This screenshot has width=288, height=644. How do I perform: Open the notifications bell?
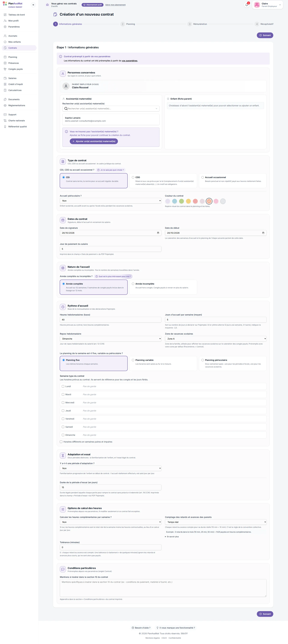coord(247,5)
